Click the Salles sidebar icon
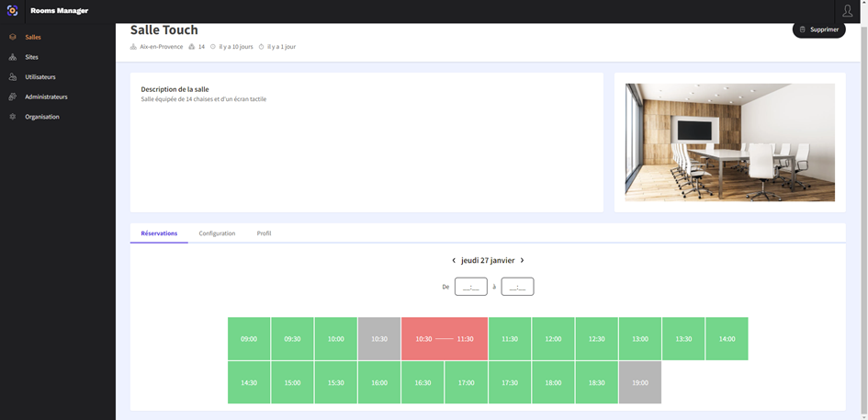 13,38
